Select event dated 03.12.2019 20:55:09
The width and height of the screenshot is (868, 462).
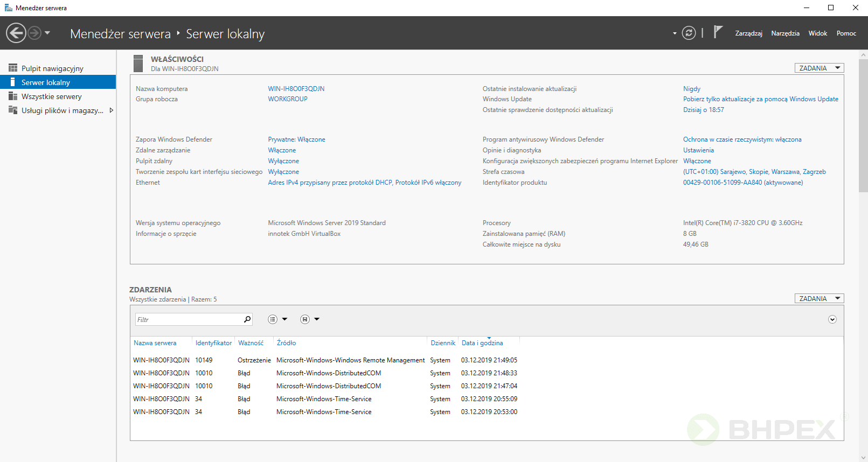(487, 399)
